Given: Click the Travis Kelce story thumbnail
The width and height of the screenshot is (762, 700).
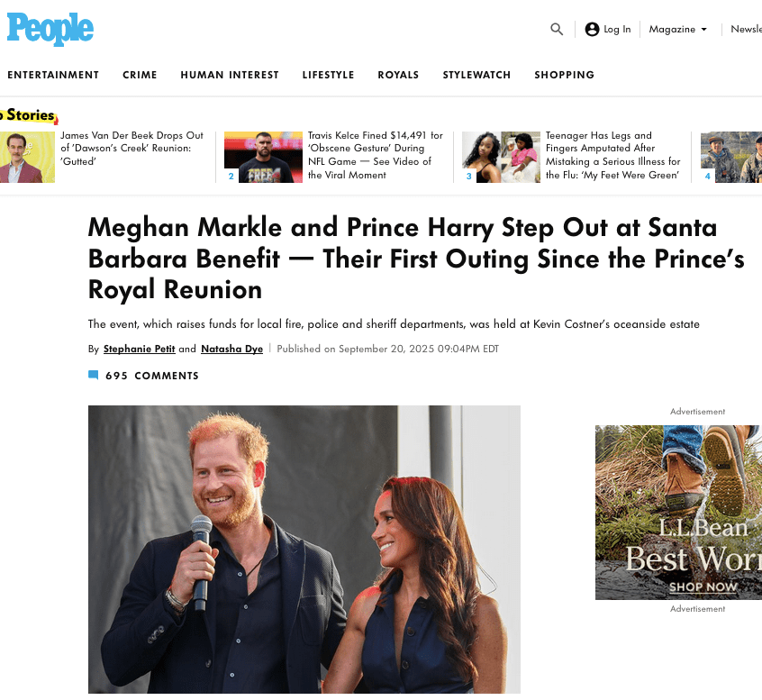Looking at the screenshot, I should click(263, 158).
